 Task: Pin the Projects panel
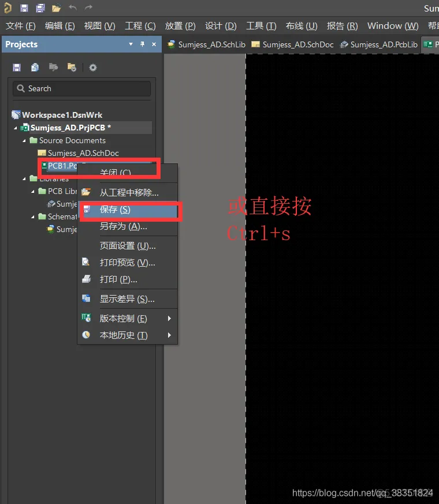(x=142, y=44)
